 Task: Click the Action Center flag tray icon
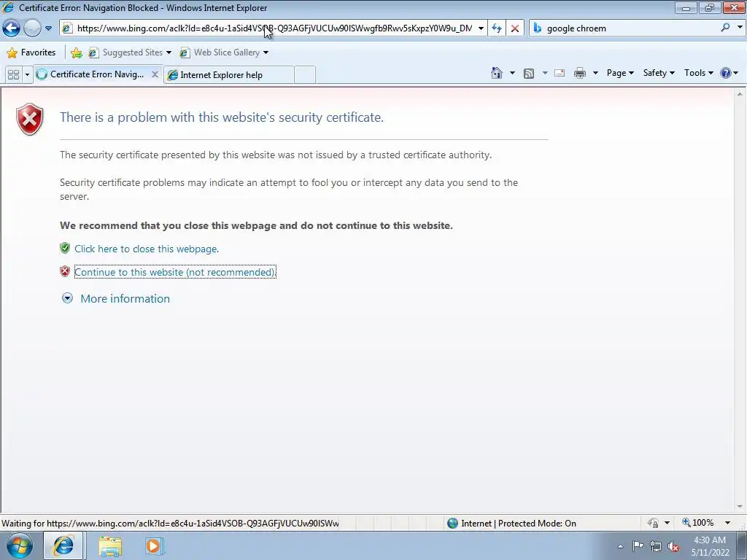tap(638, 546)
